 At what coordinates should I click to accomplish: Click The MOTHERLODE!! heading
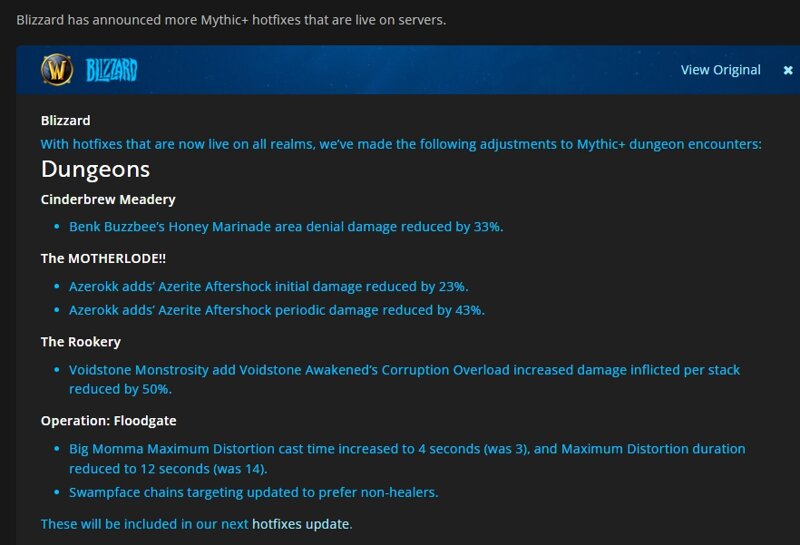(103, 258)
